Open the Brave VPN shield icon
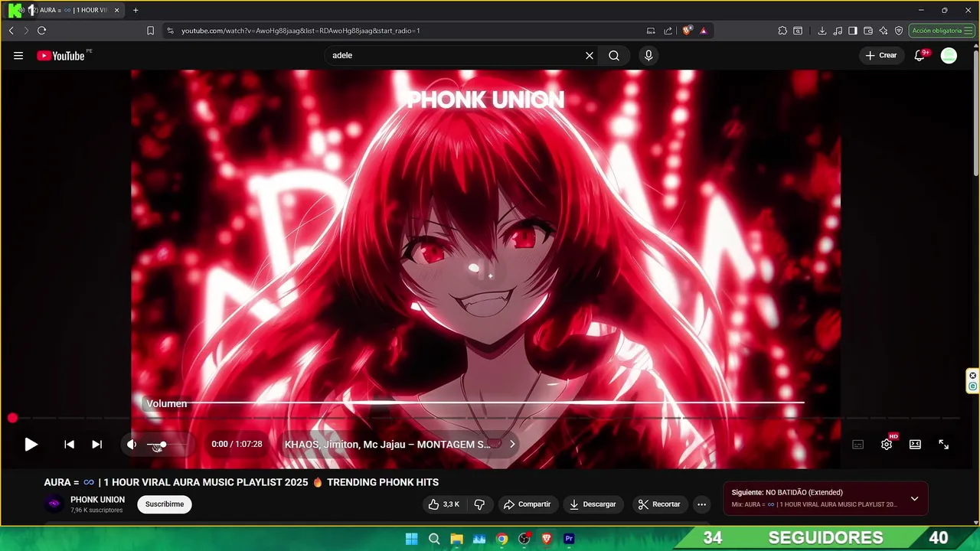 pos(898,31)
